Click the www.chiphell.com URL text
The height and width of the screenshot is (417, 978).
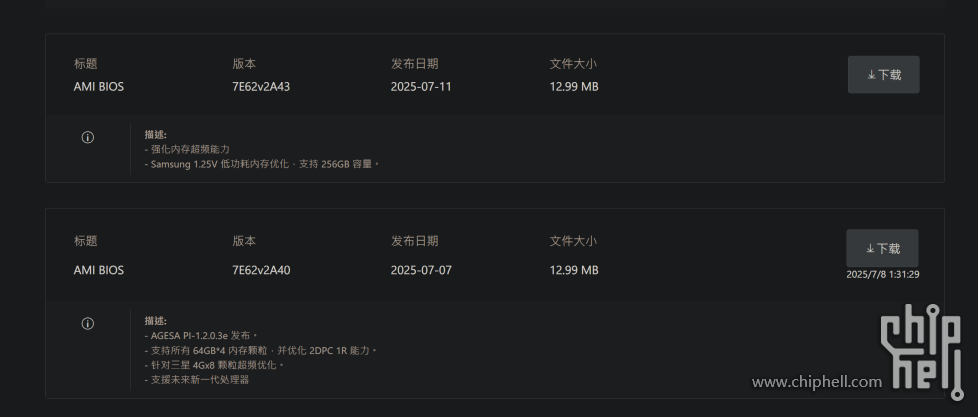(817, 382)
